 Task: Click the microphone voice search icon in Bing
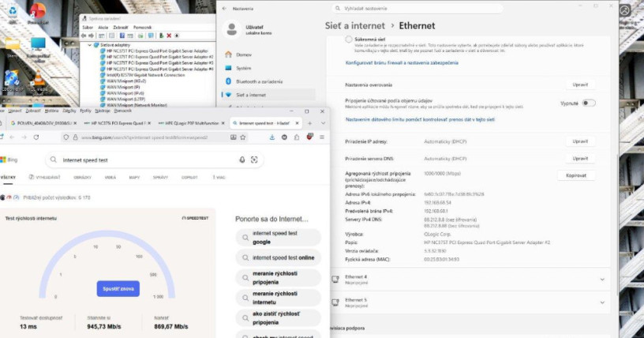pos(242,160)
